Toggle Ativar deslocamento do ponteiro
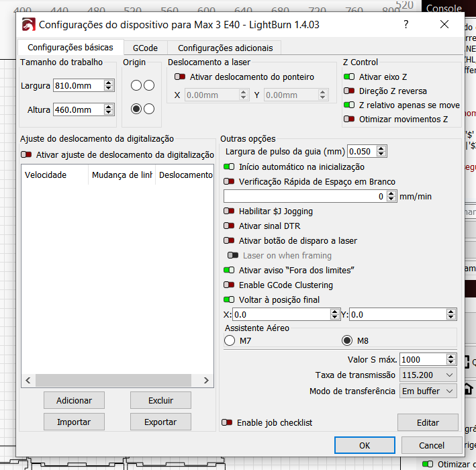 point(180,77)
